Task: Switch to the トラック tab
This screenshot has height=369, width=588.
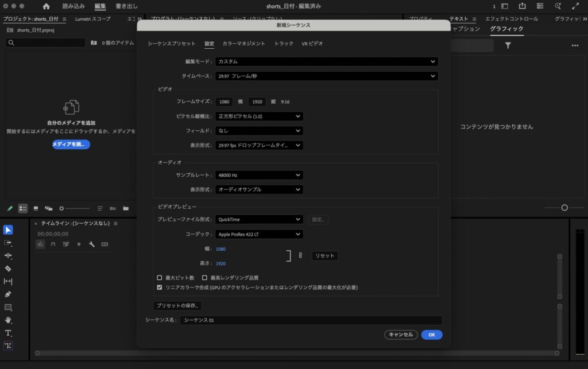Action: click(284, 44)
